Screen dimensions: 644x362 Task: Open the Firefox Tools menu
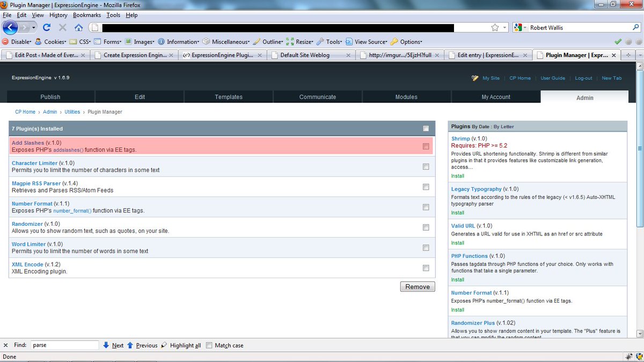tap(113, 15)
